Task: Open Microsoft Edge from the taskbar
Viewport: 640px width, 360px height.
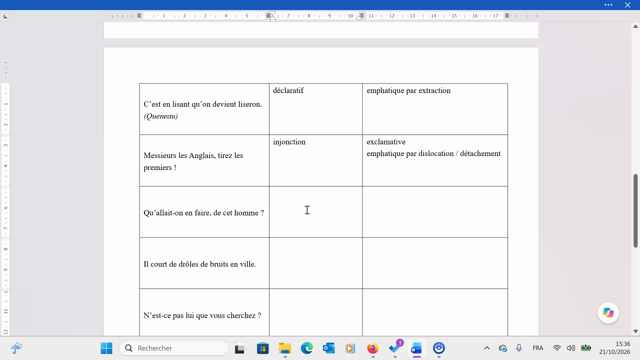Action: (307, 348)
